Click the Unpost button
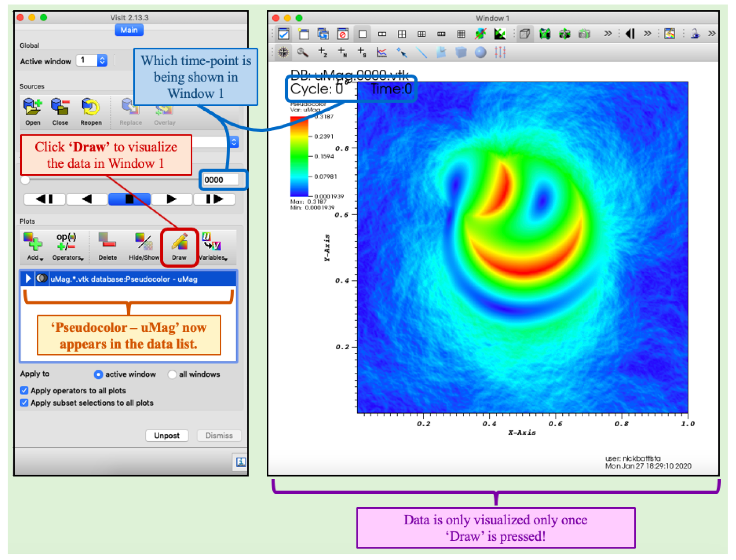The height and width of the screenshot is (560, 736). [167, 436]
